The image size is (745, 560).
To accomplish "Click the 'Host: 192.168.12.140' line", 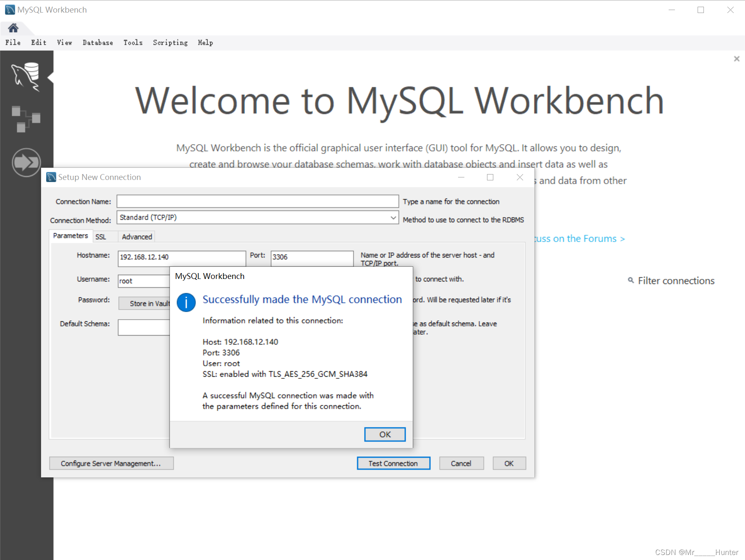I will (x=240, y=342).
